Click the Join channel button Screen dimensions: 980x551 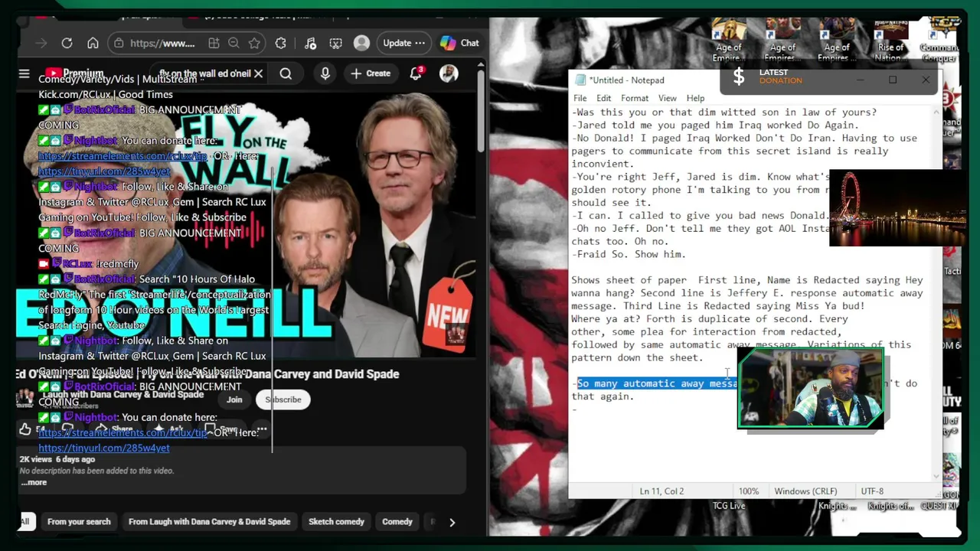(234, 399)
